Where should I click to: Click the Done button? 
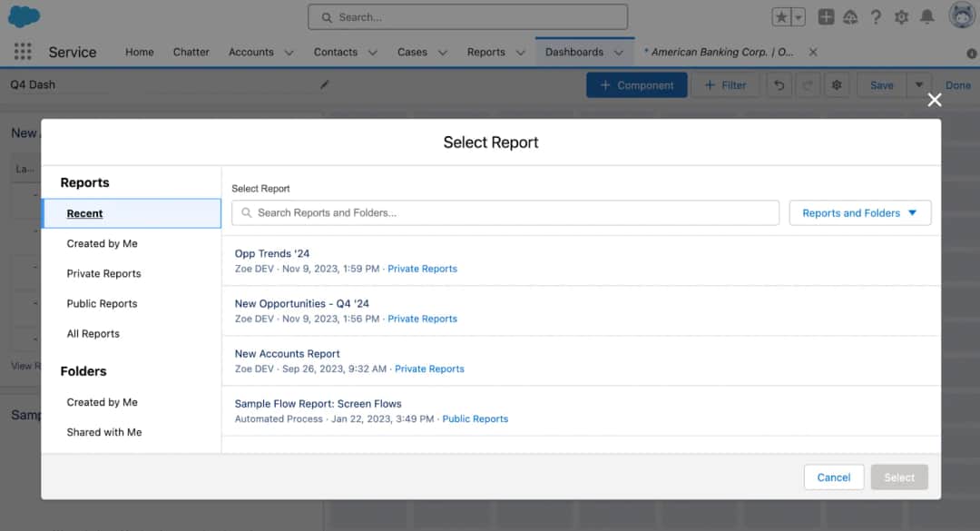(x=957, y=85)
